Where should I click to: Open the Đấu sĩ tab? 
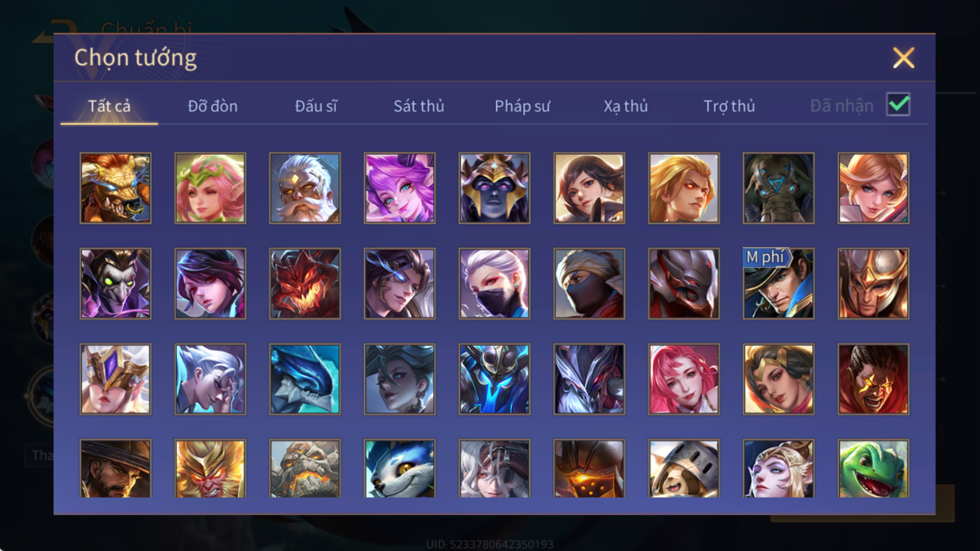[316, 106]
